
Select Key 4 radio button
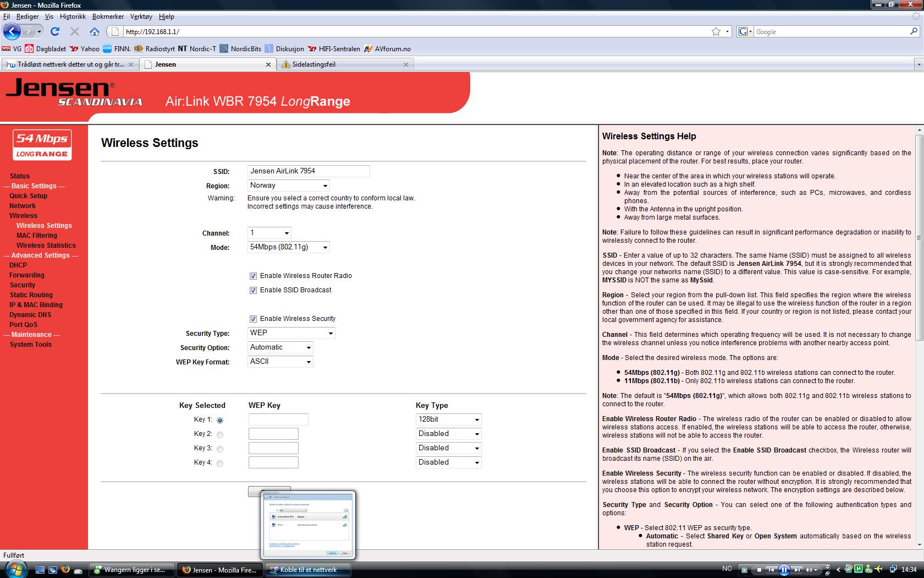click(x=220, y=463)
